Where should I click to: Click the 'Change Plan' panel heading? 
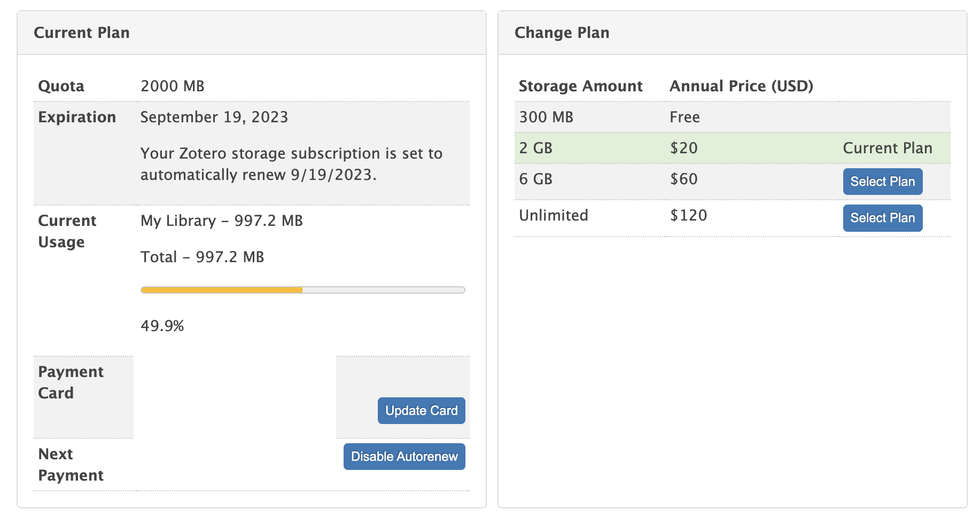tap(562, 33)
